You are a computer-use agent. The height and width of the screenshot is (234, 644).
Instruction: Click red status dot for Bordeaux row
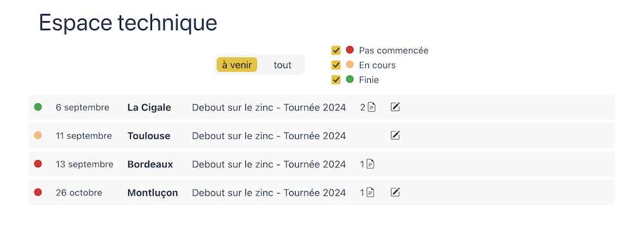[x=38, y=164]
